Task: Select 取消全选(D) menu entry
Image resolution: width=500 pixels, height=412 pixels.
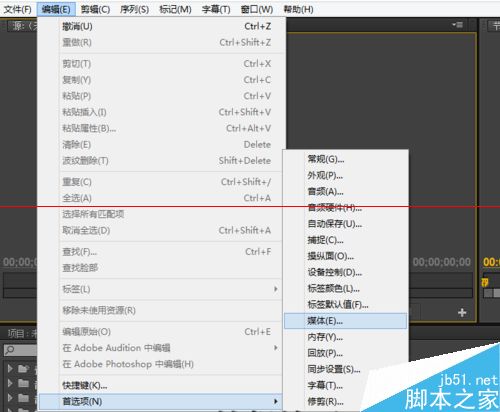Action: click(x=162, y=230)
